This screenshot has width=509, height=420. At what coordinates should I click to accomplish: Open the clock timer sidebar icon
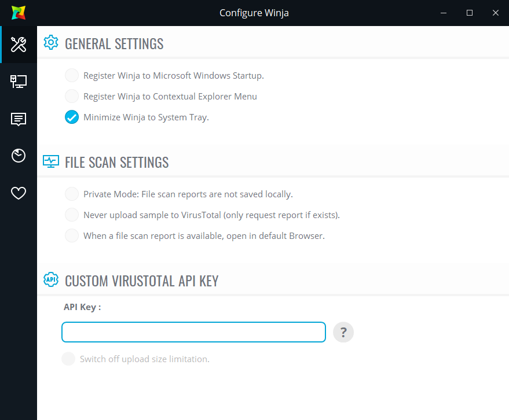(x=19, y=156)
